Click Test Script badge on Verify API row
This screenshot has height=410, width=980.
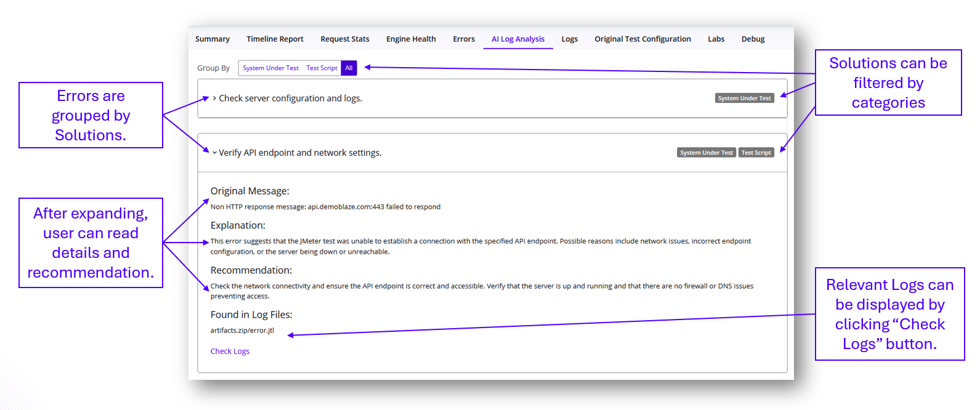[x=756, y=153]
